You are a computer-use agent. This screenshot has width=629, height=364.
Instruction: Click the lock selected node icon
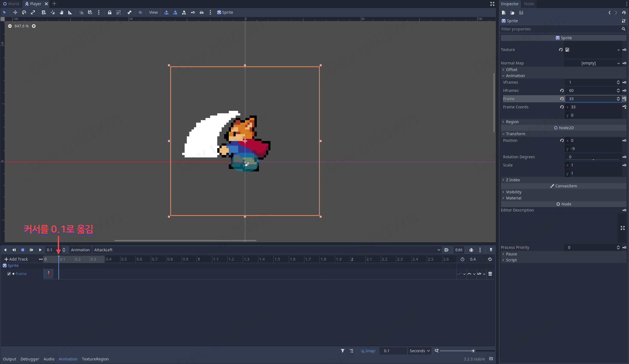point(109,12)
